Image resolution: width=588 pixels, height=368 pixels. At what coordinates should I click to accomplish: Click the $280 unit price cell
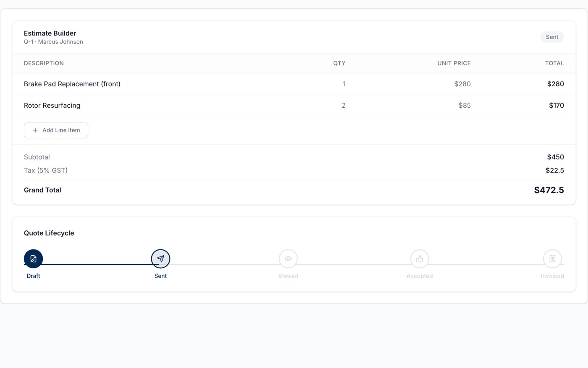tap(462, 84)
